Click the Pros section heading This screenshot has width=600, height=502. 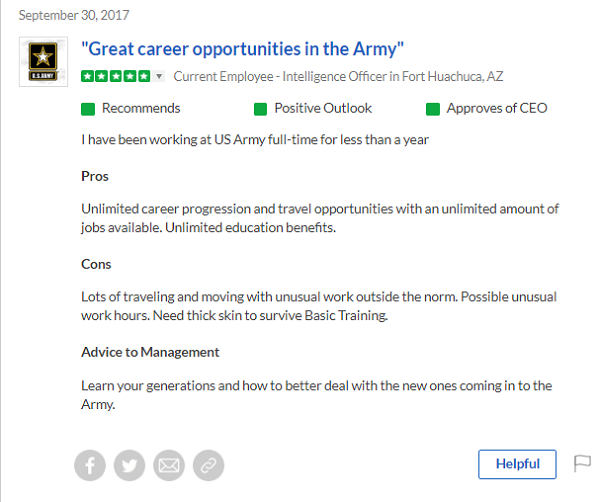click(95, 176)
